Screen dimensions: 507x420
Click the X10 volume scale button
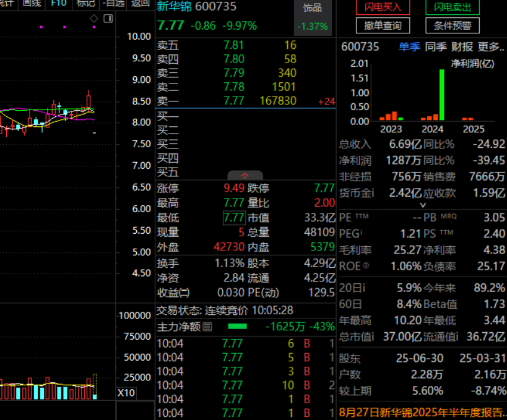coord(126,393)
